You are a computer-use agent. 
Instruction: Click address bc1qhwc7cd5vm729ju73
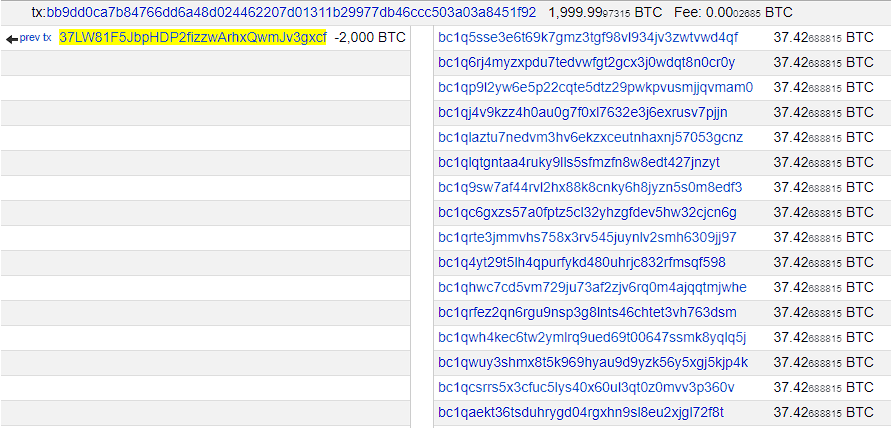[592, 287]
